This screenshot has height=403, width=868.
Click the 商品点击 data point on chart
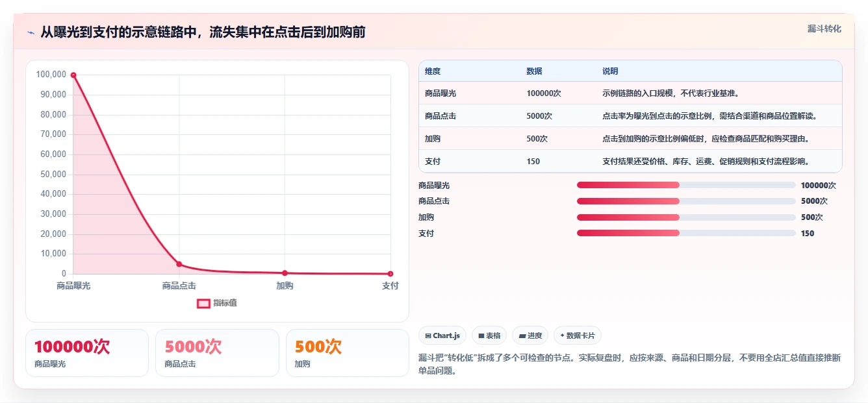[179, 264]
